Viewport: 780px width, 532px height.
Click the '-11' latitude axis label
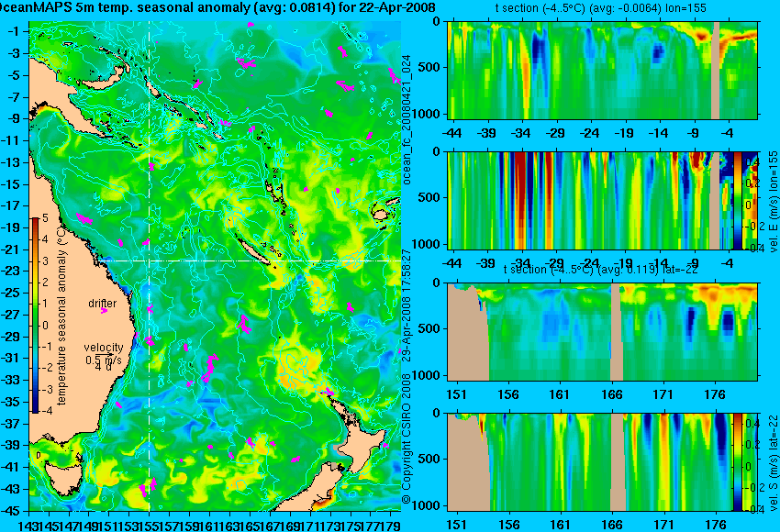12,140
